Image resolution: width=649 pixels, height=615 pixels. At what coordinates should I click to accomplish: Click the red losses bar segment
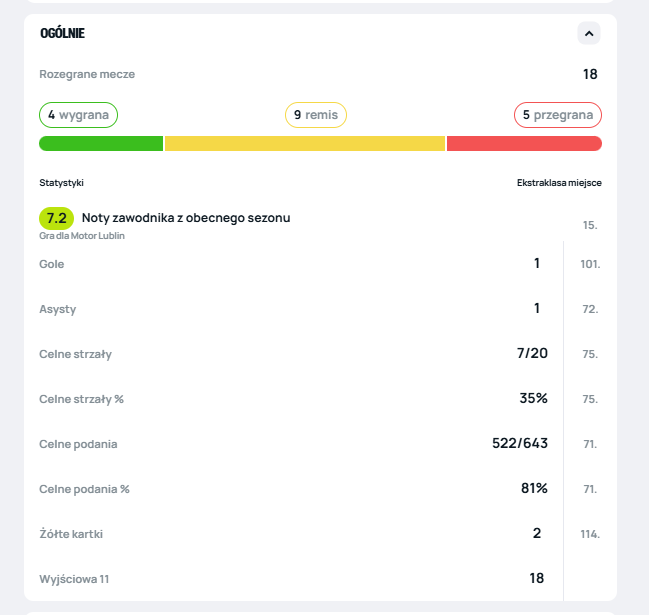tap(524, 143)
